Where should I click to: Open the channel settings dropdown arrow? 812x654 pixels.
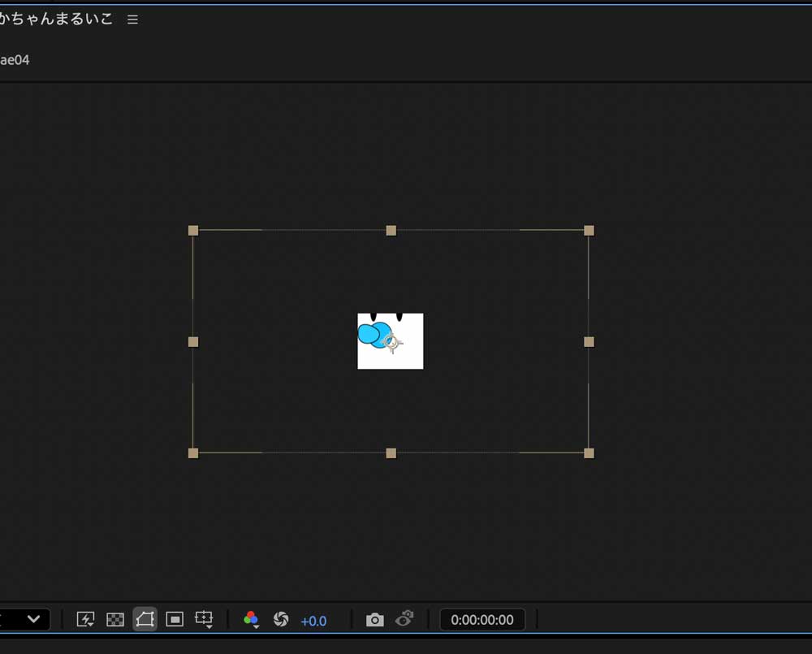(256, 626)
